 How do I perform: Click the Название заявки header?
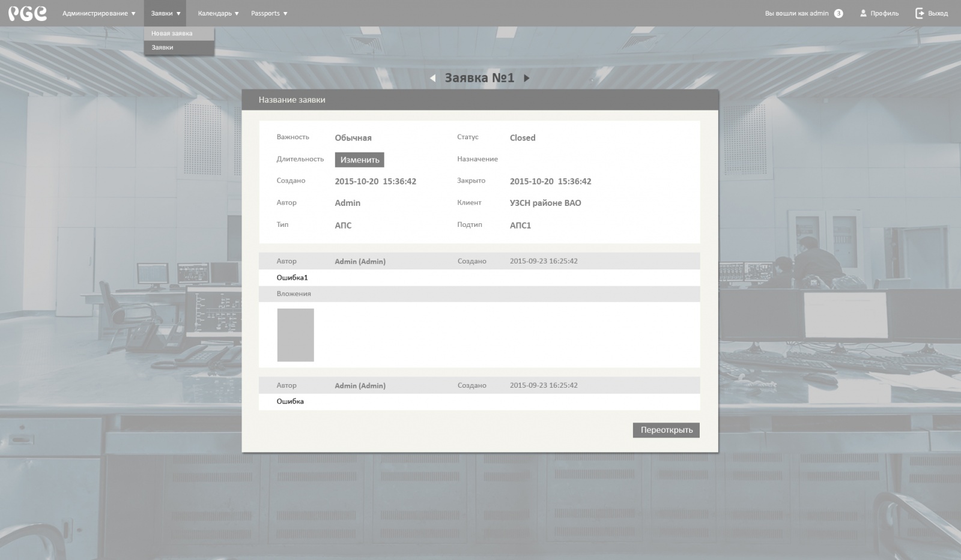(x=292, y=100)
